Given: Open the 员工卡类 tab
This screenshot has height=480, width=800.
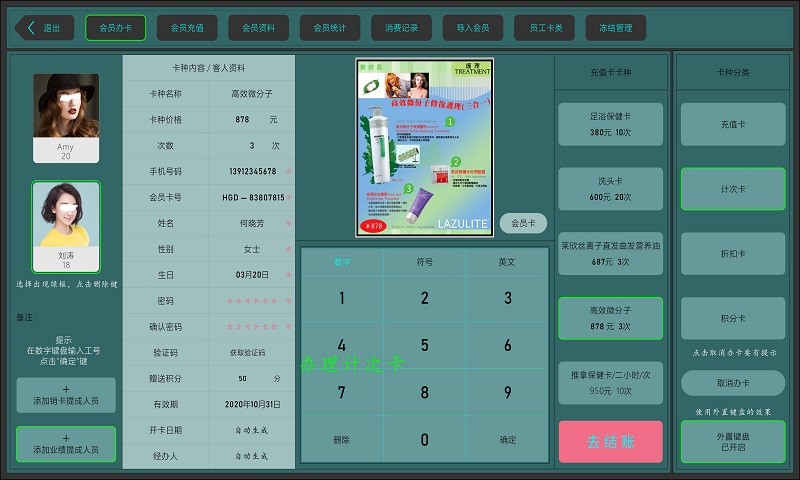Looking at the screenshot, I should (544, 28).
